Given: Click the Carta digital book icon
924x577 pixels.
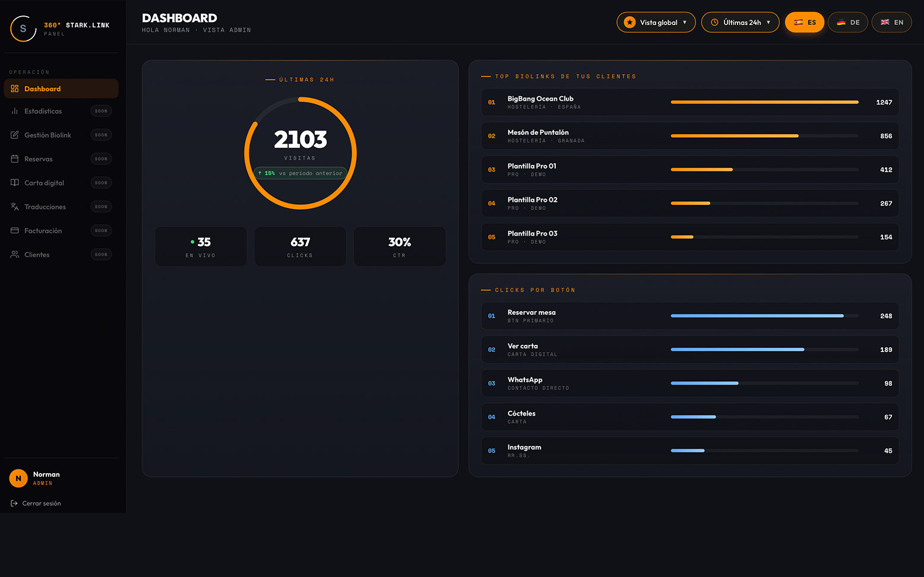Looking at the screenshot, I should tap(15, 183).
